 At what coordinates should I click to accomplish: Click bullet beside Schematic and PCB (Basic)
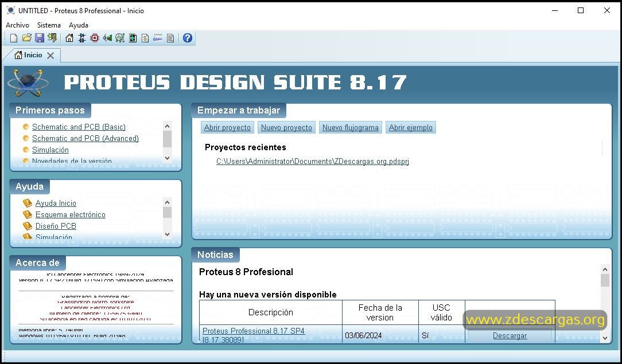click(26, 127)
